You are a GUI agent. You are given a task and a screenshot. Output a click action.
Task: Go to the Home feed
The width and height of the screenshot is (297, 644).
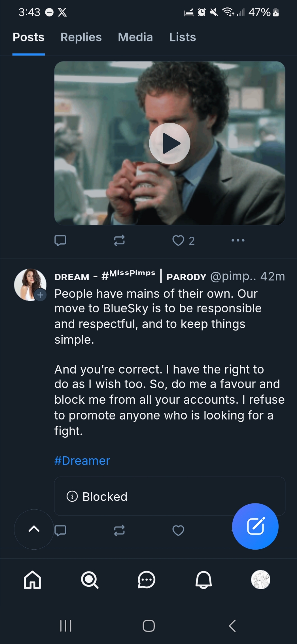click(x=32, y=580)
